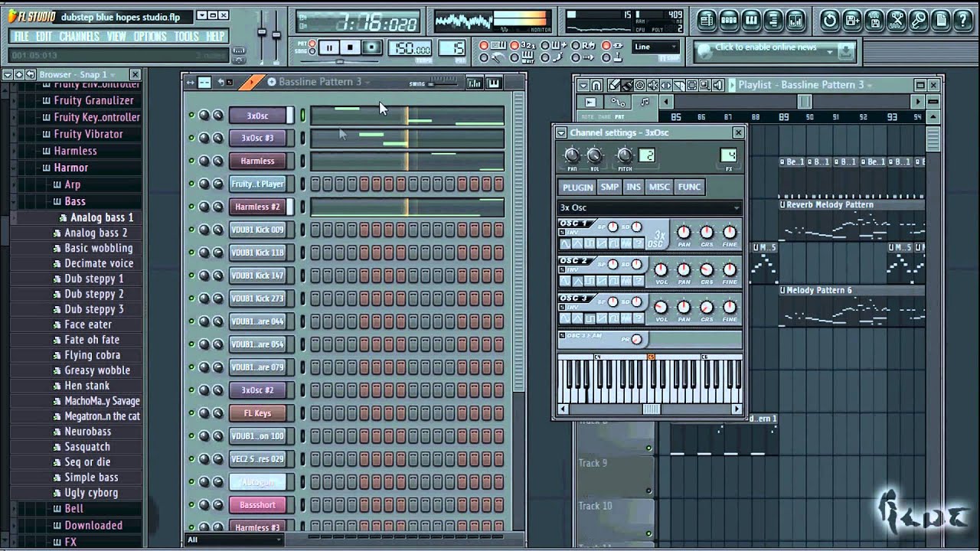Choose the Select tool in Playlist
The width and height of the screenshot is (980, 551).
click(x=692, y=85)
